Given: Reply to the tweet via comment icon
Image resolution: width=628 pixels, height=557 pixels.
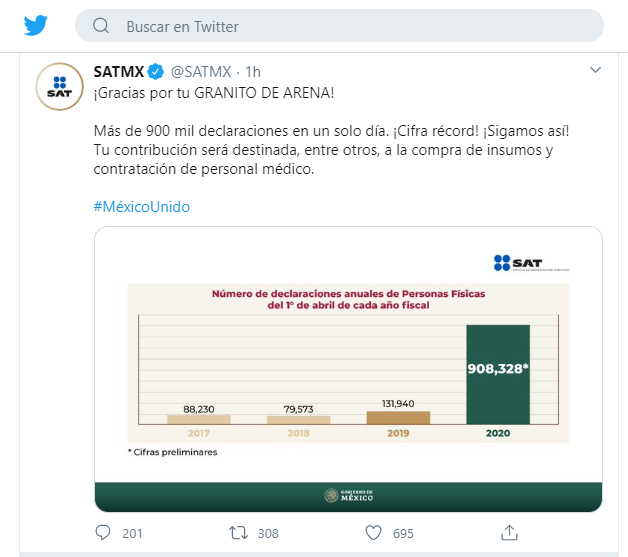Looking at the screenshot, I should (x=103, y=533).
